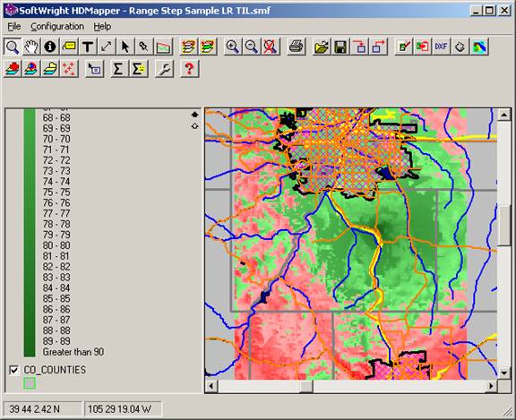Click the '89 - 89' legend entry
The image size is (516, 420).
[x=56, y=341]
